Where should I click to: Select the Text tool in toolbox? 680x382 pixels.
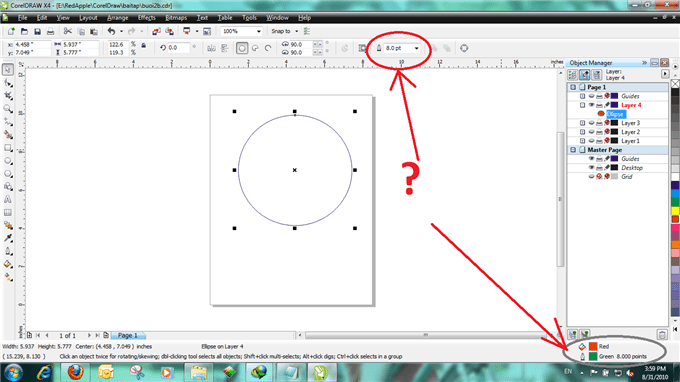pyautogui.click(x=8, y=199)
